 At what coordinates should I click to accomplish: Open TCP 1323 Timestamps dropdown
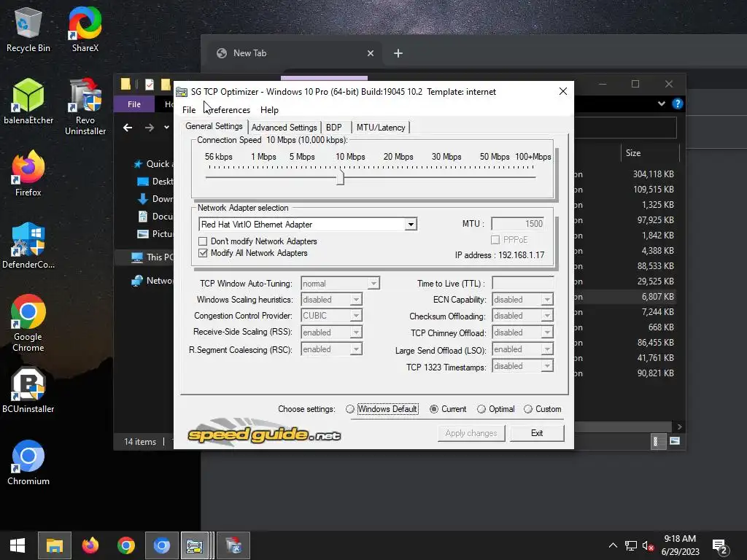click(x=547, y=366)
